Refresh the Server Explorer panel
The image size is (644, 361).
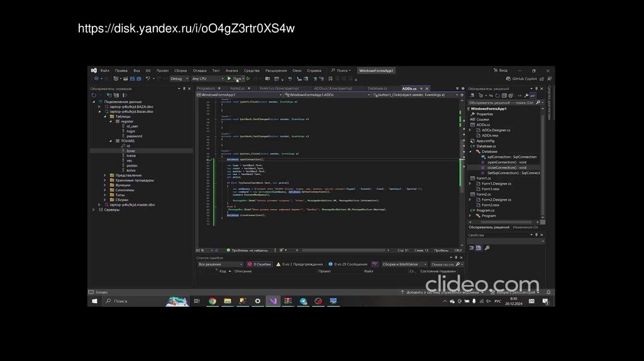point(94,95)
